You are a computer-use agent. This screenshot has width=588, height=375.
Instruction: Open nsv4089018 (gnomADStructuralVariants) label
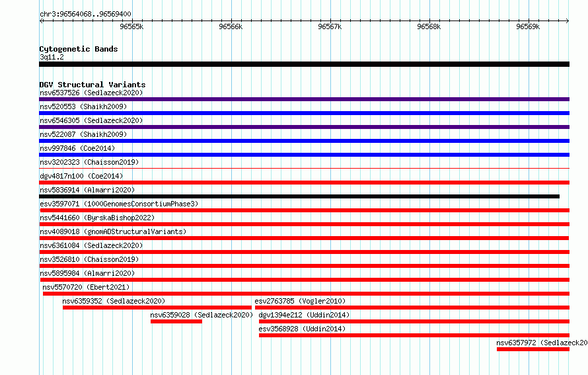113,231
